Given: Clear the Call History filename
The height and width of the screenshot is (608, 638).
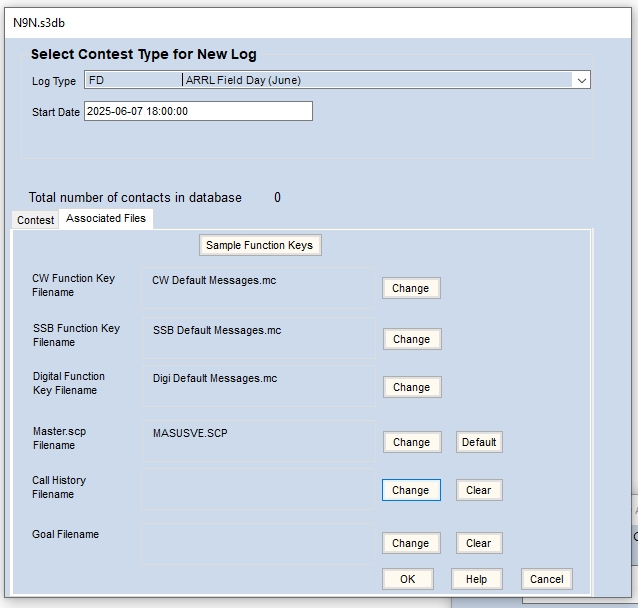Looking at the screenshot, I should coord(479,490).
